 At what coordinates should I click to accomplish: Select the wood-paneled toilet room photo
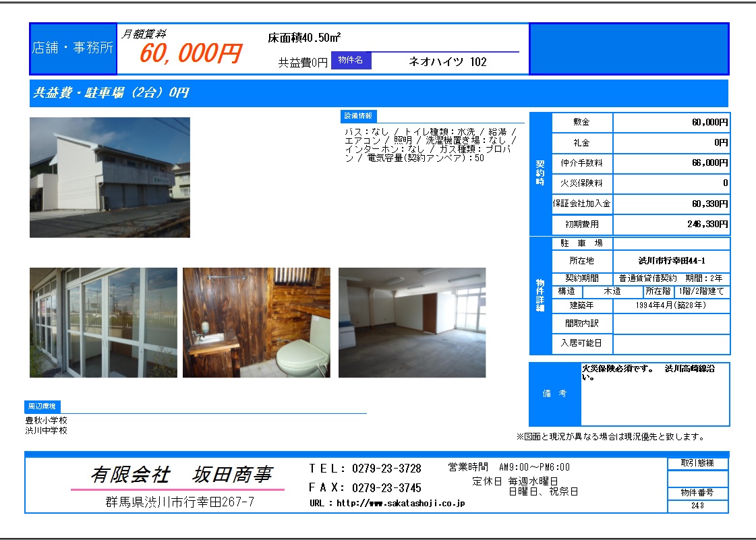click(x=256, y=322)
